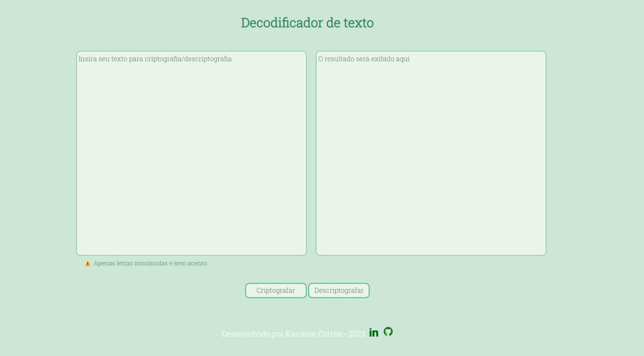The image size is (644, 356).
Task: Click the 'O resultado será exibido aqui' placeholder
Action: 364,59
